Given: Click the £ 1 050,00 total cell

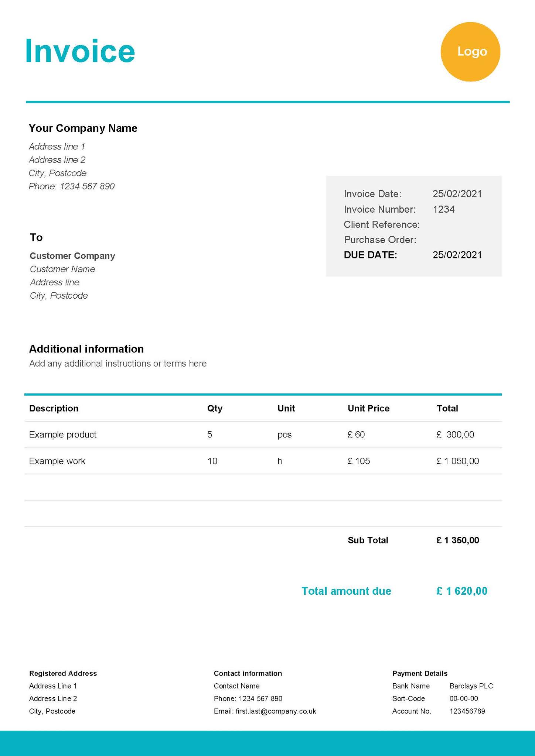Looking at the screenshot, I should coord(457,461).
